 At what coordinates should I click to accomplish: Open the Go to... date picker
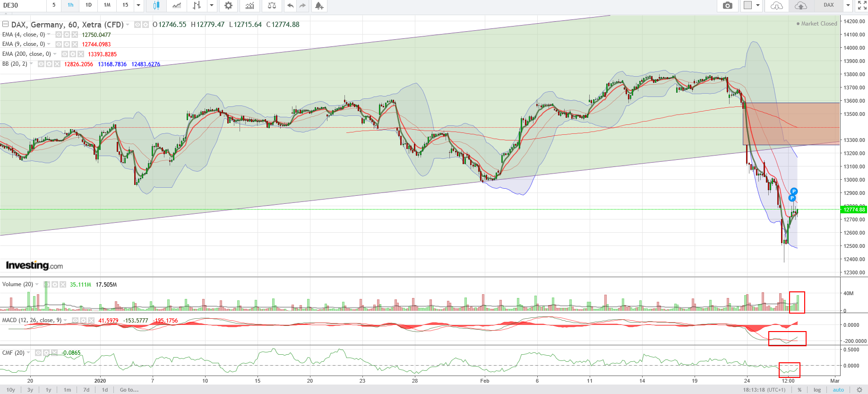point(129,390)
